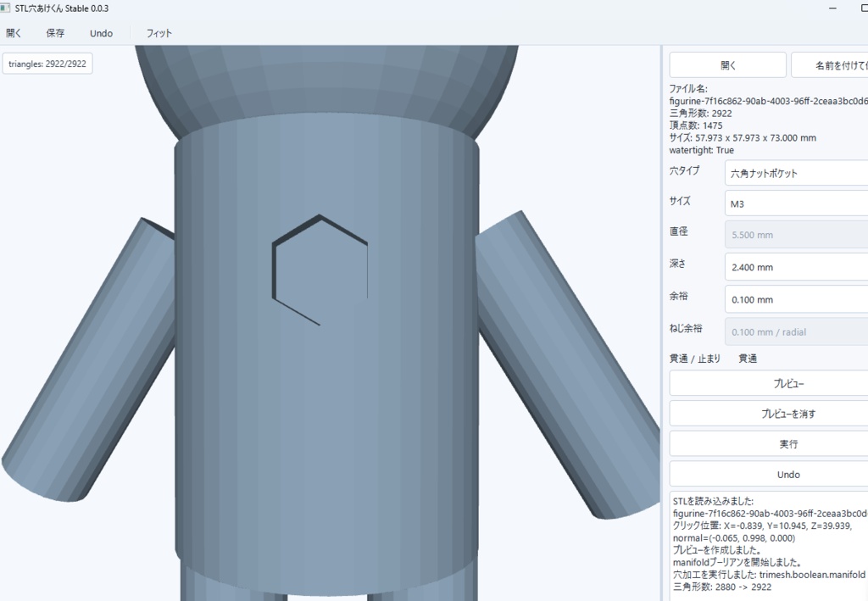
Task: Click the hexagon nut pocket on the model
Action: coord(320,270)
